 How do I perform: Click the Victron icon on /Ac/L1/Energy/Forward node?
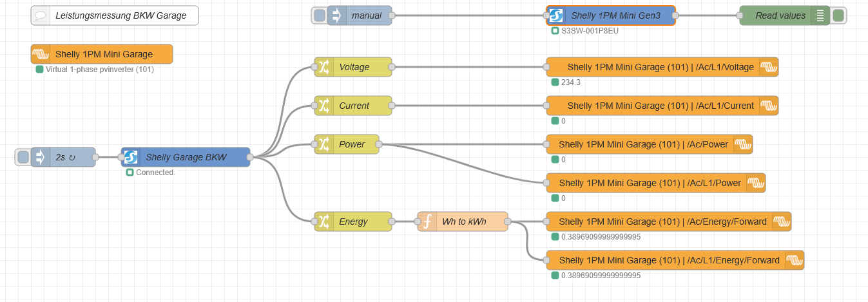coord(795,260)
